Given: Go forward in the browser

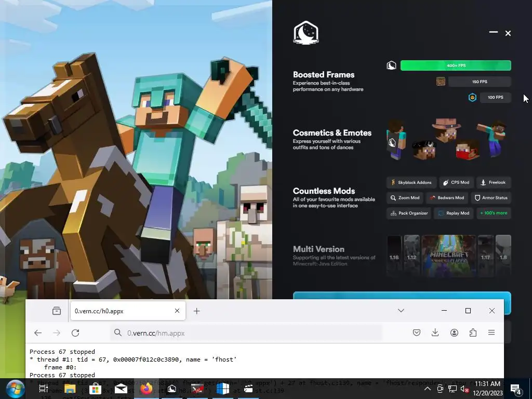Looking at the screenshot, I should [x=57, y=333].
